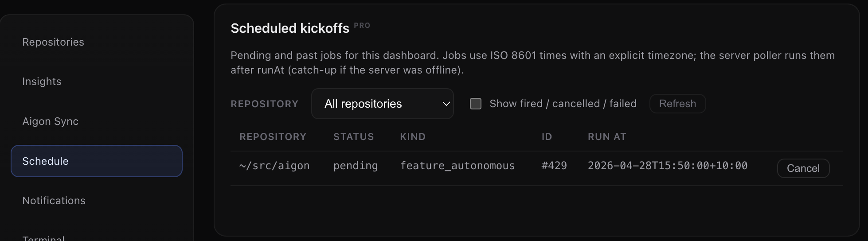
Task: Click the RUN AT column header
Action: (606, 137)
